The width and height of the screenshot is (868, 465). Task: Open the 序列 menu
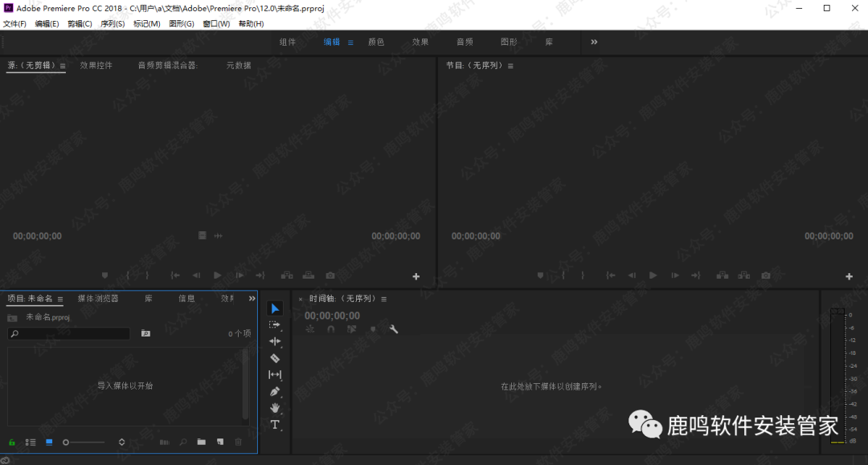click(x=113, y=23)
